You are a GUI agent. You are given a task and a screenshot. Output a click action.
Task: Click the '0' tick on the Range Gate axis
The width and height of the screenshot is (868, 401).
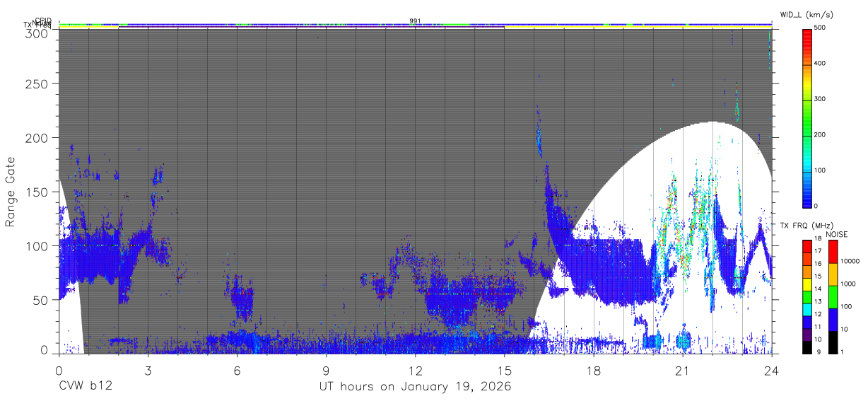(44, 349)
